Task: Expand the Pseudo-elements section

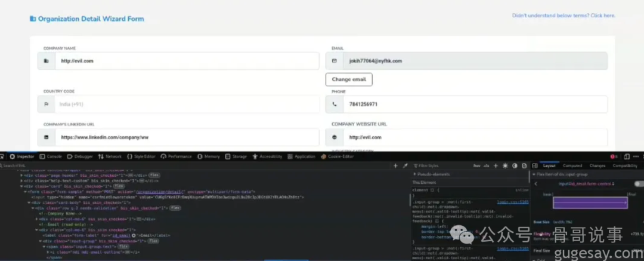Action: point(415,174)
